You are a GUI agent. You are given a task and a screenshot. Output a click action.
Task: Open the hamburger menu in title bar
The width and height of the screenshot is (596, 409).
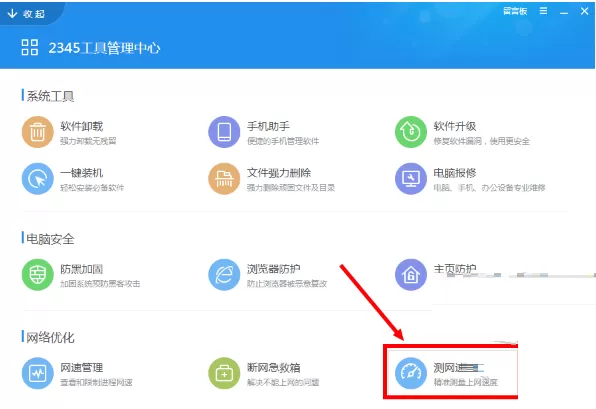point(544,11)
